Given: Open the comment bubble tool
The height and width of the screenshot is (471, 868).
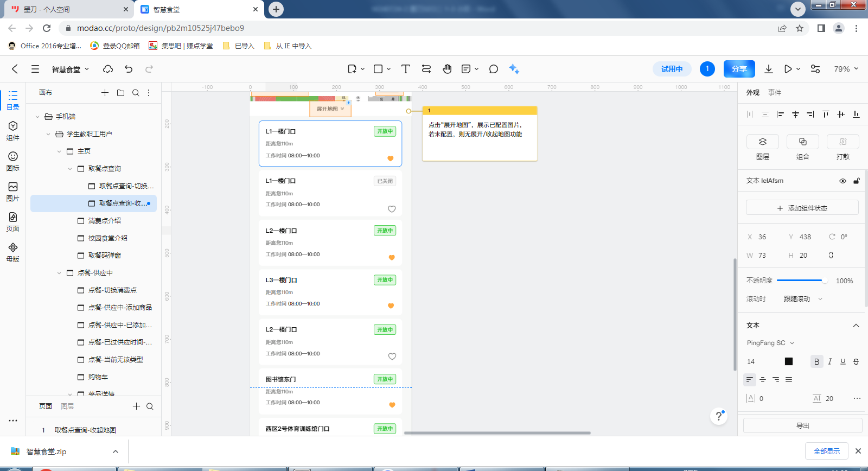Looking at the screenshot, I should click(x=493, y=69).
